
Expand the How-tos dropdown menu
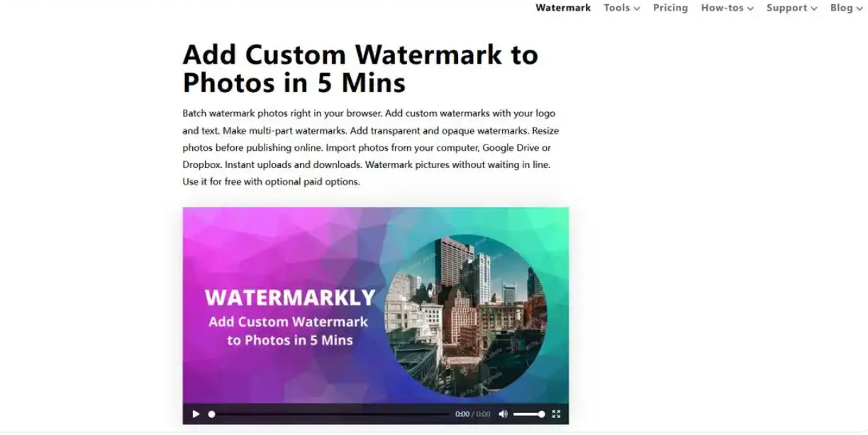(727, 8)
